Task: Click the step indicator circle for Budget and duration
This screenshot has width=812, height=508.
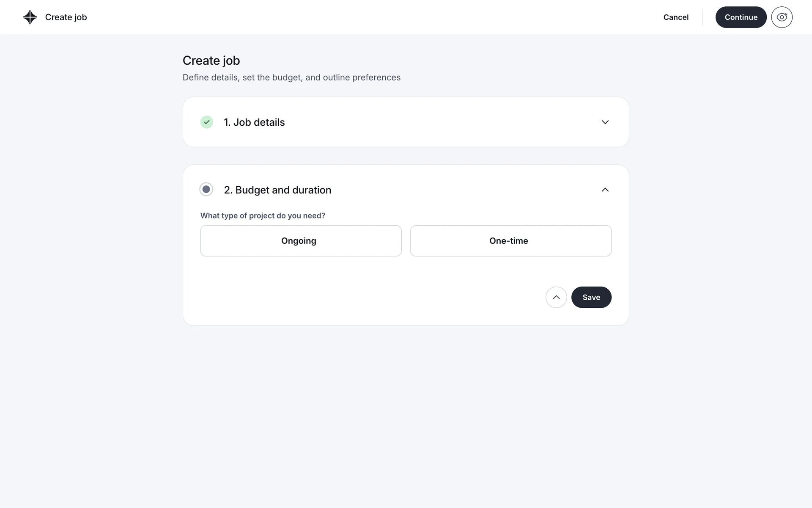Action: coord(206,190)
